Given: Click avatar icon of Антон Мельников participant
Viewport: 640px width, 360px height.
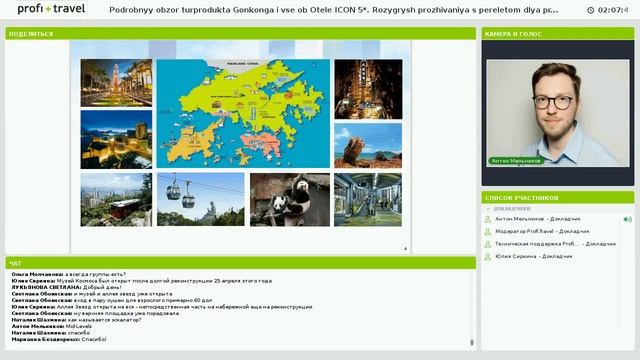Looking at the screenshot, I should coord(487,219).
